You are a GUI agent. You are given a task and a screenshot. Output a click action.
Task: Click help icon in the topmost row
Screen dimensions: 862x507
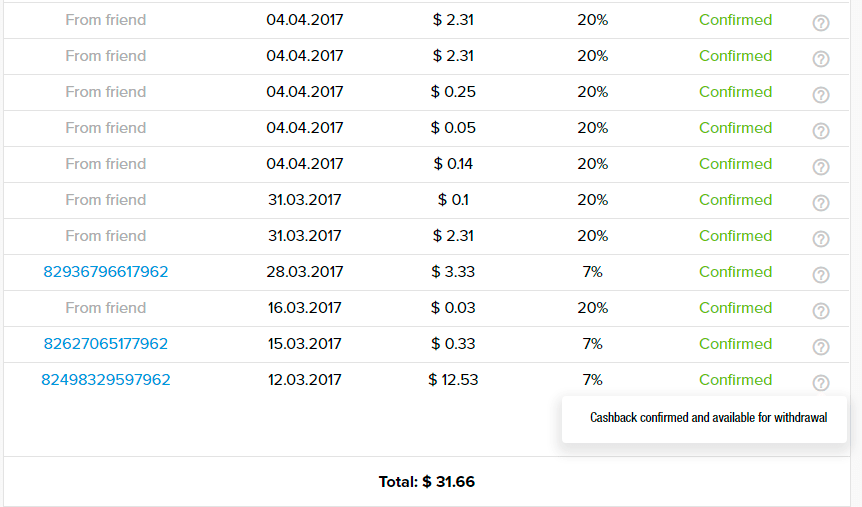coord(821,23)
